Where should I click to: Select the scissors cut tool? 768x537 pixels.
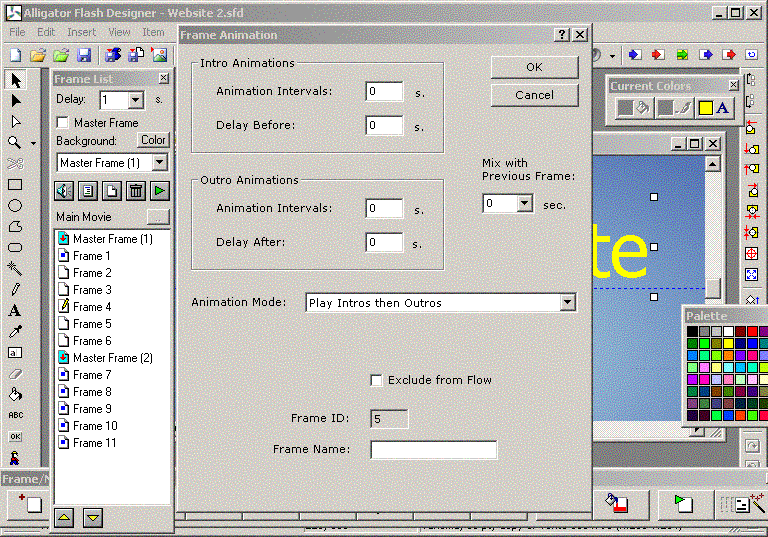point(15,164)
